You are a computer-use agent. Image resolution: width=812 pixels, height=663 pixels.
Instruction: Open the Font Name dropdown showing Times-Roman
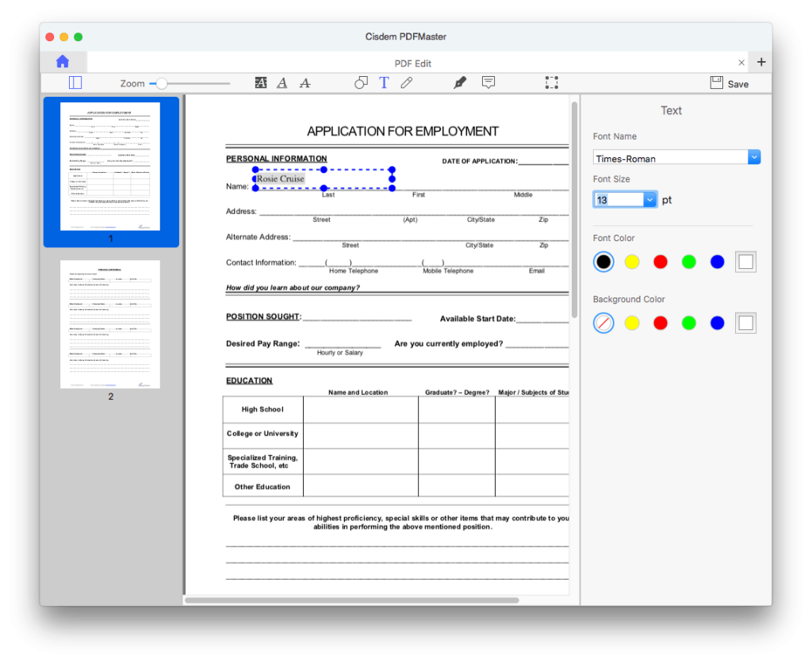point(753,156)
